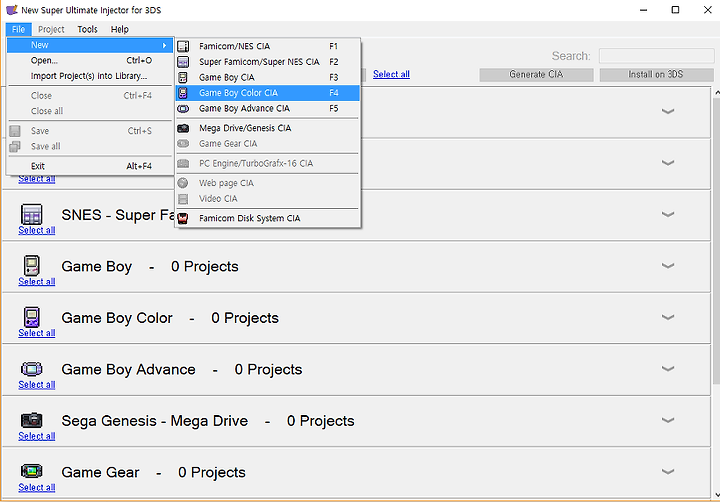The image size is (720, 502).
Task: Click the Famicom Disk System CIA icon
Action: (183, 218)
